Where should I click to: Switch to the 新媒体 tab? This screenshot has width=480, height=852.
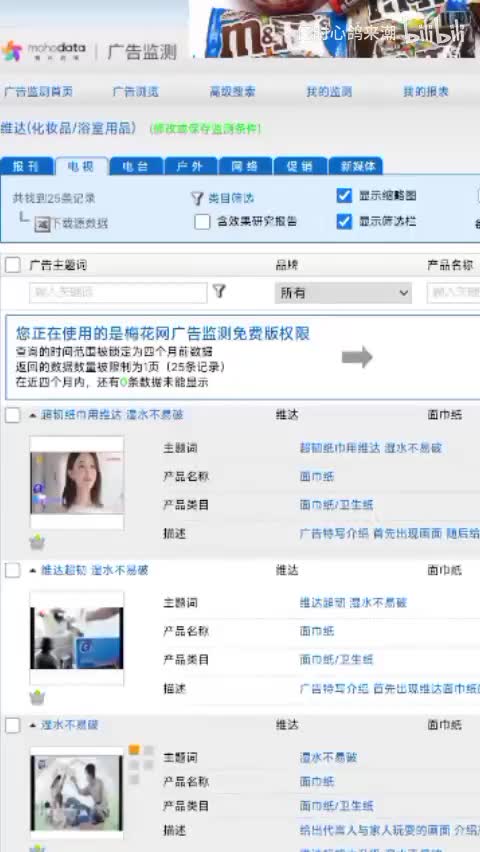(x=356, y=166)
